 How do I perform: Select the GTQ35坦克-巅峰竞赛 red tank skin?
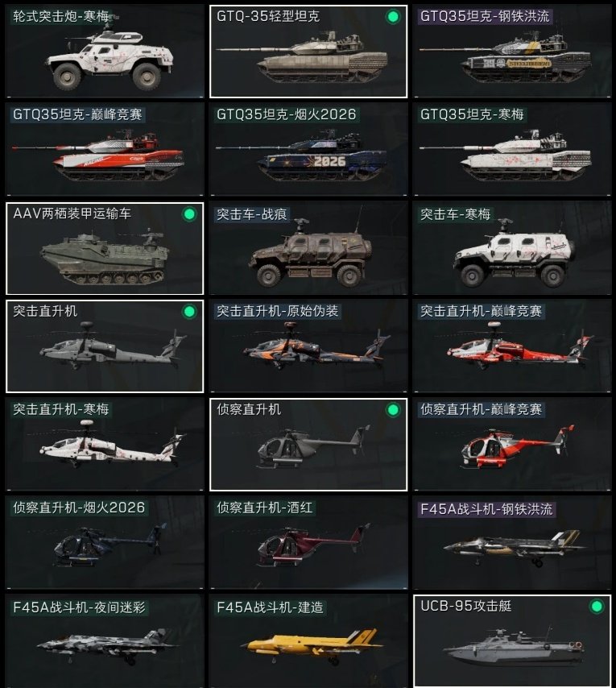tap(105, 149)
